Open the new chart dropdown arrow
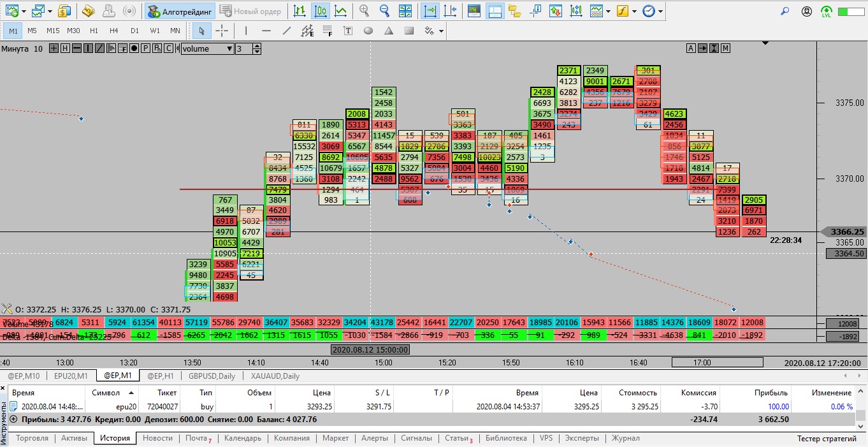868x447 pixels. click(x=24, y=11)
